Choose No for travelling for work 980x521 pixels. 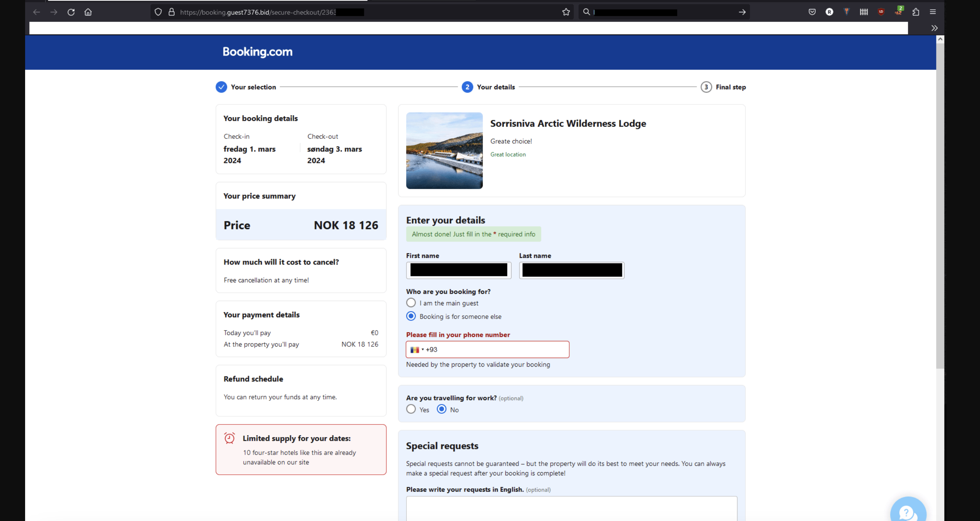[441, 409]
